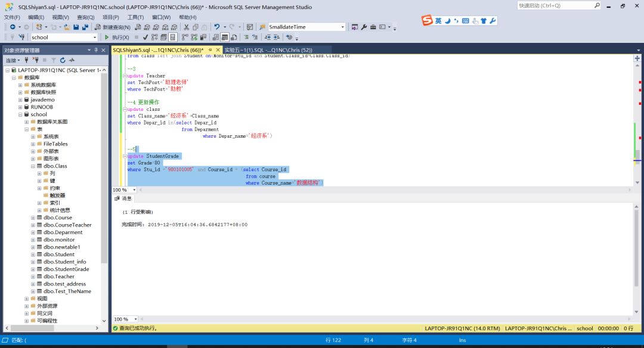
Task: Click the Sogou input method S logo
Action: [x=426, y=20]
